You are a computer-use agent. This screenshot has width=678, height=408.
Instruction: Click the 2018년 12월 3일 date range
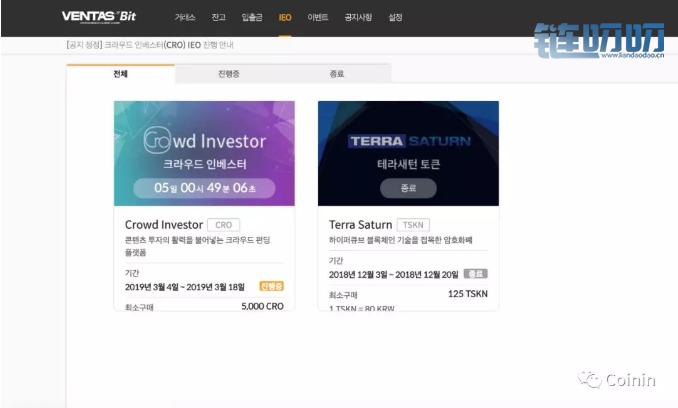[393, 274]
